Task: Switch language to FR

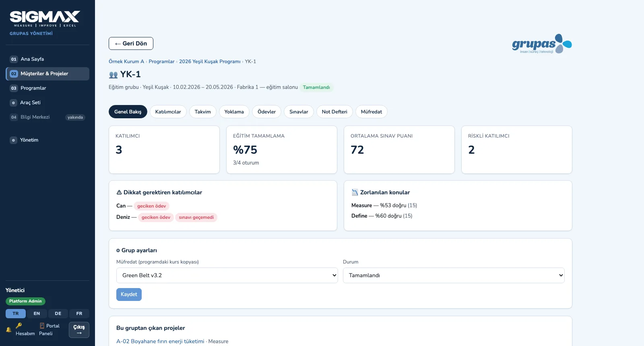Action: [x=79, y=313]
